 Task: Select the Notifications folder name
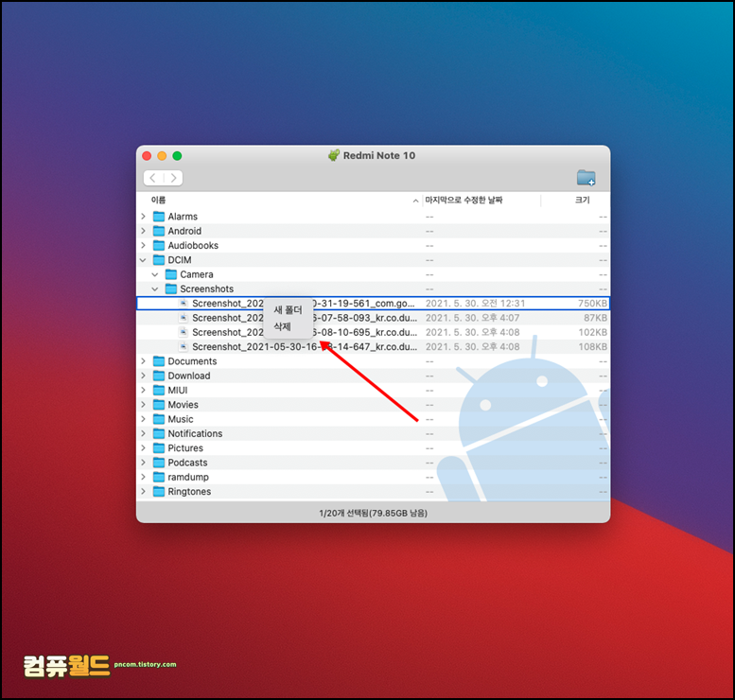[195, 434]
